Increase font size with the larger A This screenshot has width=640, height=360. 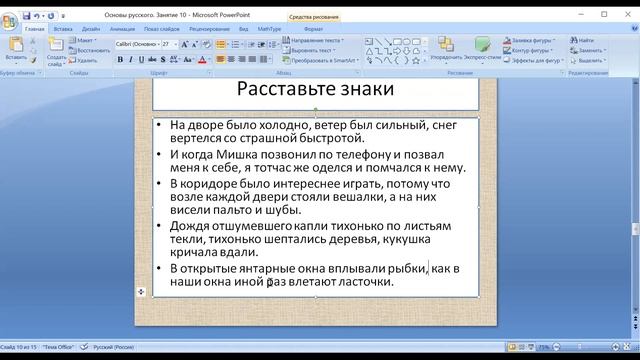[184, 44]
